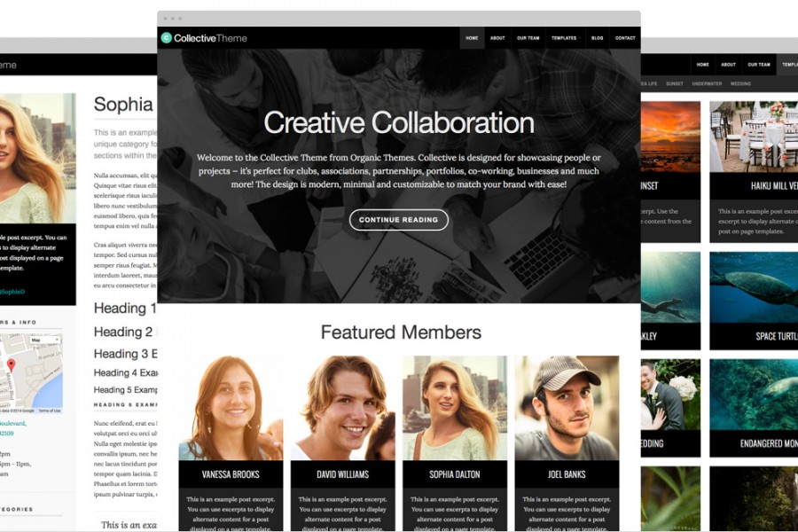Screen dimensions: 798x532
Task: Expand the Templates menu dropdown arrow
Action: tap(580, 38)
